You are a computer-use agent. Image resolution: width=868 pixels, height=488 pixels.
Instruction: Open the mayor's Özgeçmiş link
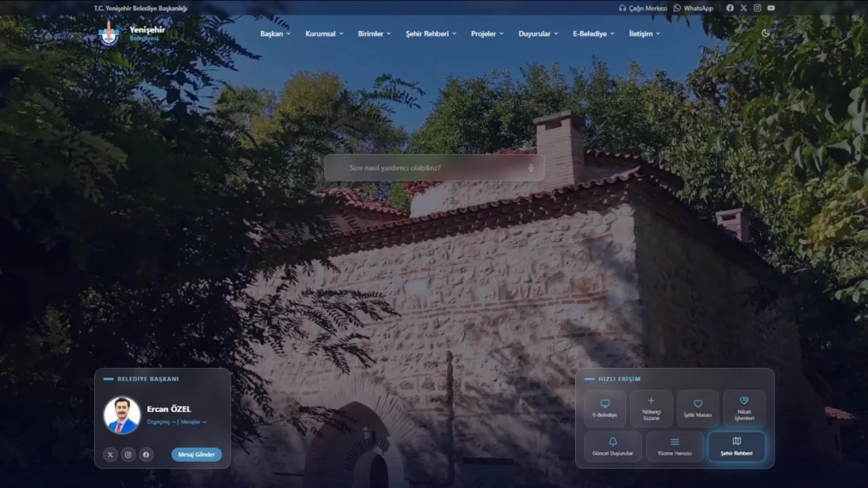[161, 422]
